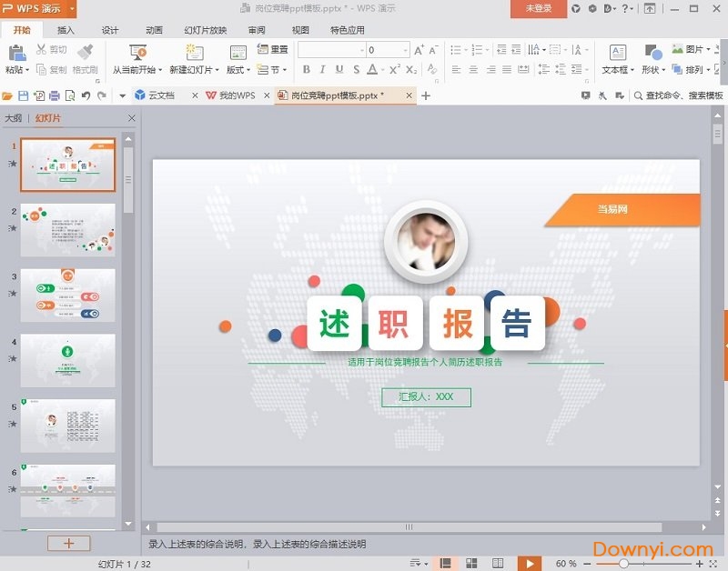Open the Design (设计) ribbon tab
This screenshot has width=728, height=571.
pos(110,30)
